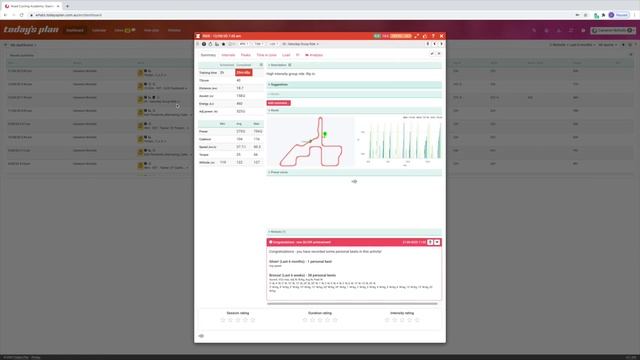Click the dark circle icon in dialog toolbar
640x360 pixels.
tap(204, 44)
